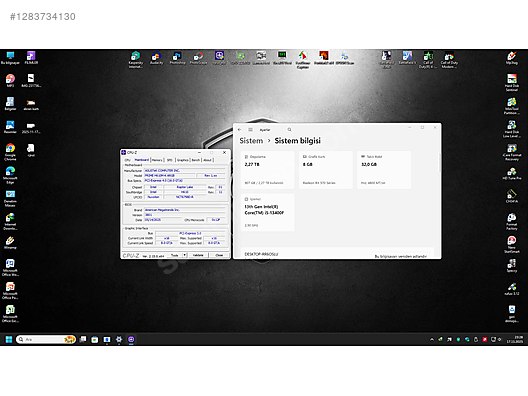
Task: Select the Mainboard tab in CPU-Z
Action: [x=141, y=160]
